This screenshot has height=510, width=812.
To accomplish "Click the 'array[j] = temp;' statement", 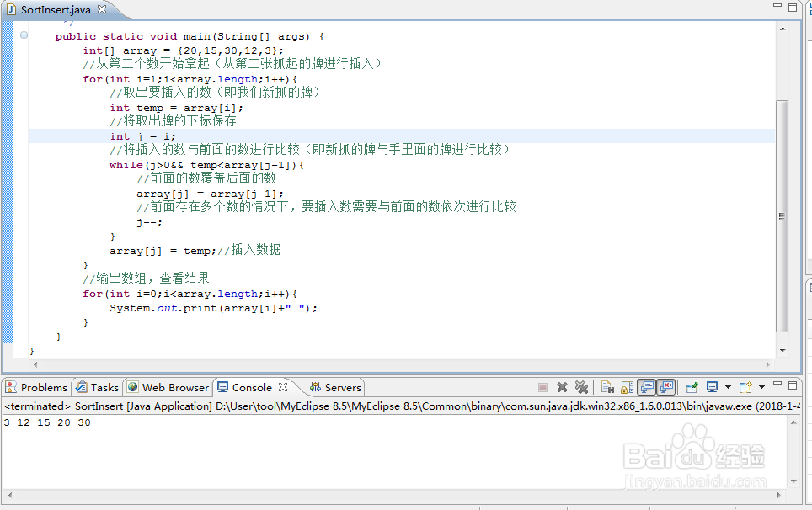I will (163, 251).
